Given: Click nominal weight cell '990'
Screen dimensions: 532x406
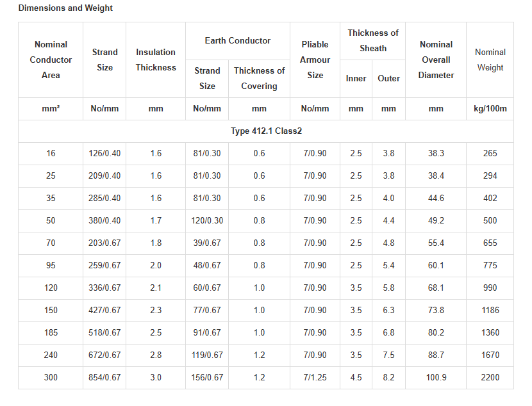Looking at the screenshot, I should coord(490,288).
